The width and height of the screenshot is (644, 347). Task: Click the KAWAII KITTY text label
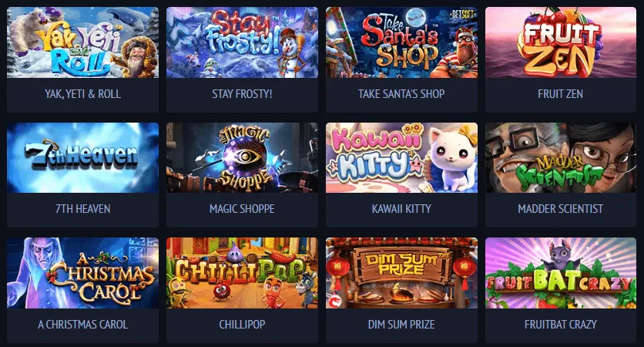(x=401, y=209)
